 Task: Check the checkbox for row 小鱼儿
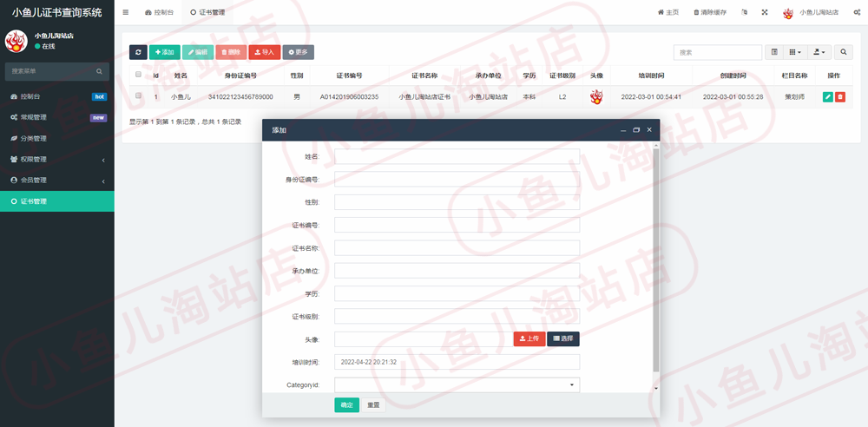click(x=138, y=95)
